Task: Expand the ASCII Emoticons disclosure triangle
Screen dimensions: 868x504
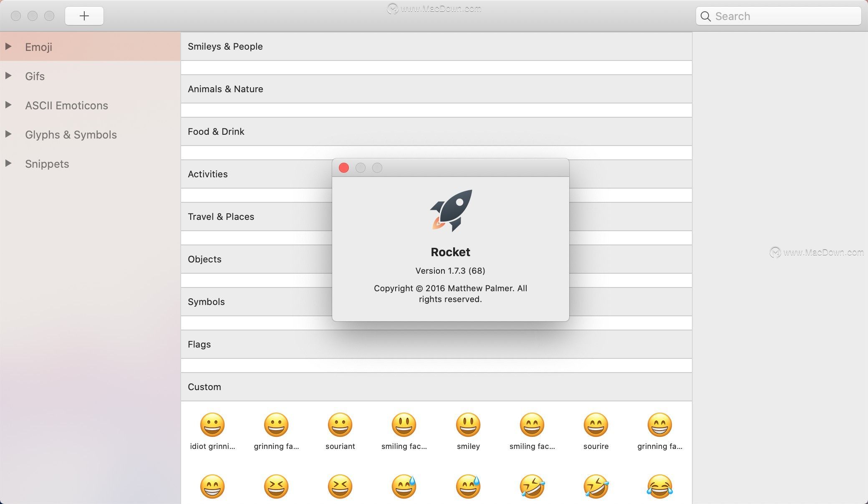Action: tap(8, 105)
